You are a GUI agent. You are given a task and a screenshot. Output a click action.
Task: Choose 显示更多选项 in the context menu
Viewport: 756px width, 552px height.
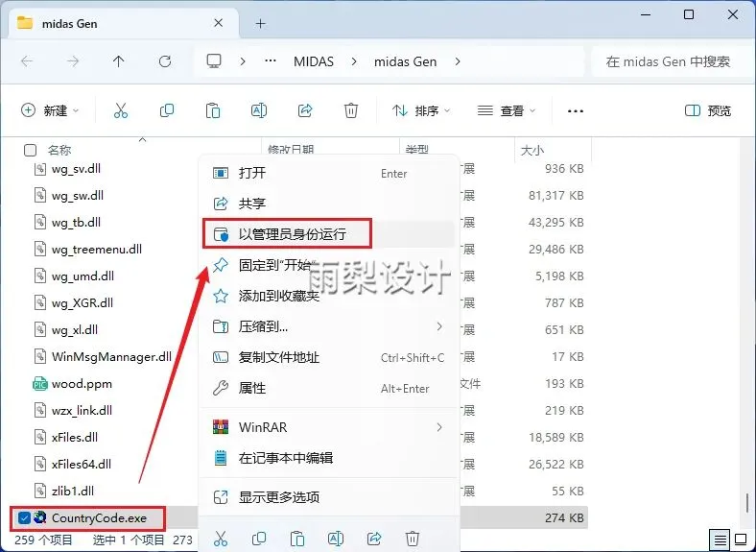329,497
